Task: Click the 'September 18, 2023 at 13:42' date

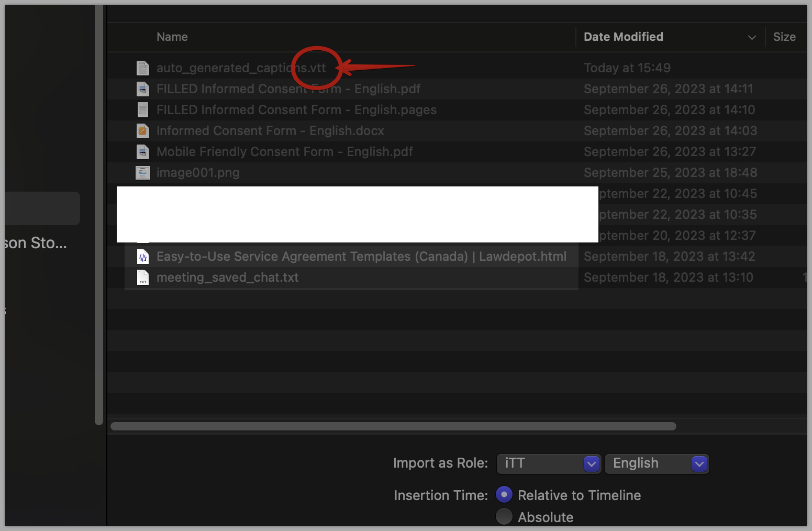Action: pos(670,257)
